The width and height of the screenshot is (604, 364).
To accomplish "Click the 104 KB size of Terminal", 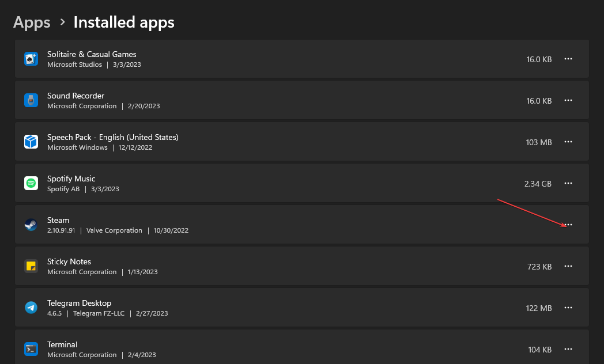I will (x=539, y=350).
